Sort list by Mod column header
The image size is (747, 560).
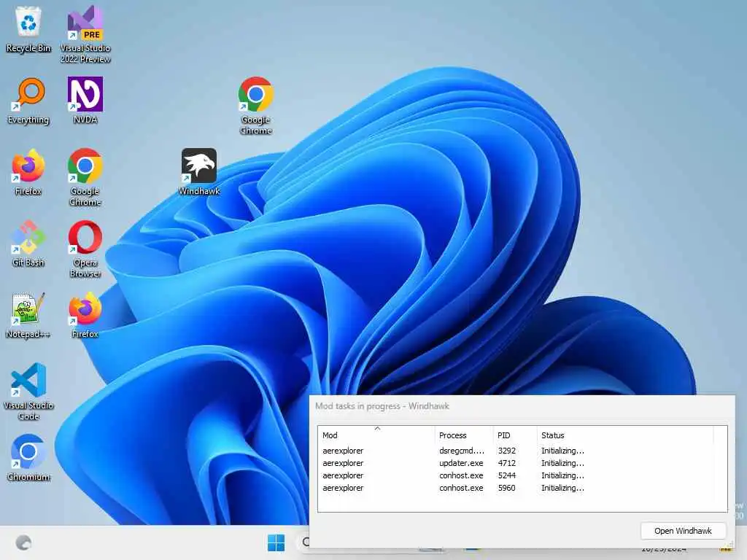coord(376,435)
